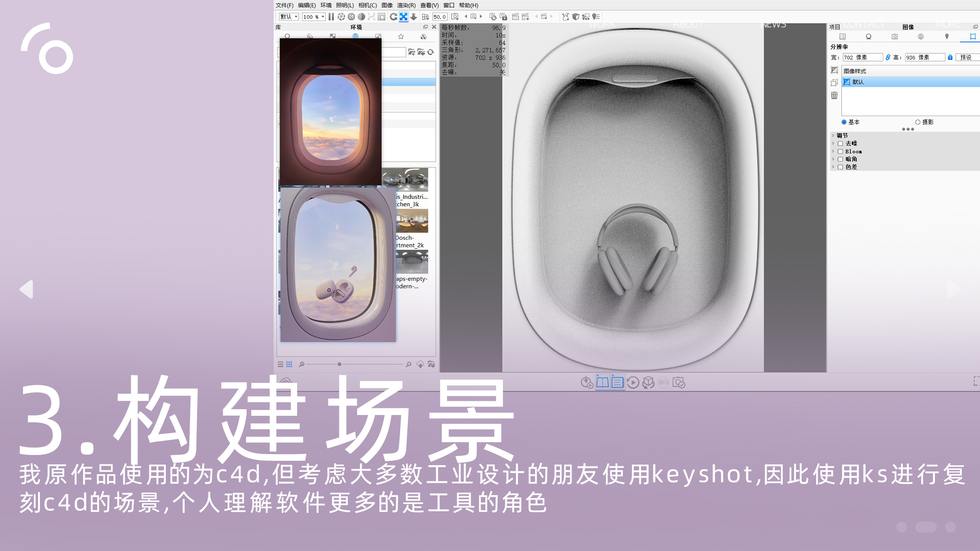This screenshot has height=551, width=980.
Task: Enable GPU mode in the toolbar
Action: point(352,17)
